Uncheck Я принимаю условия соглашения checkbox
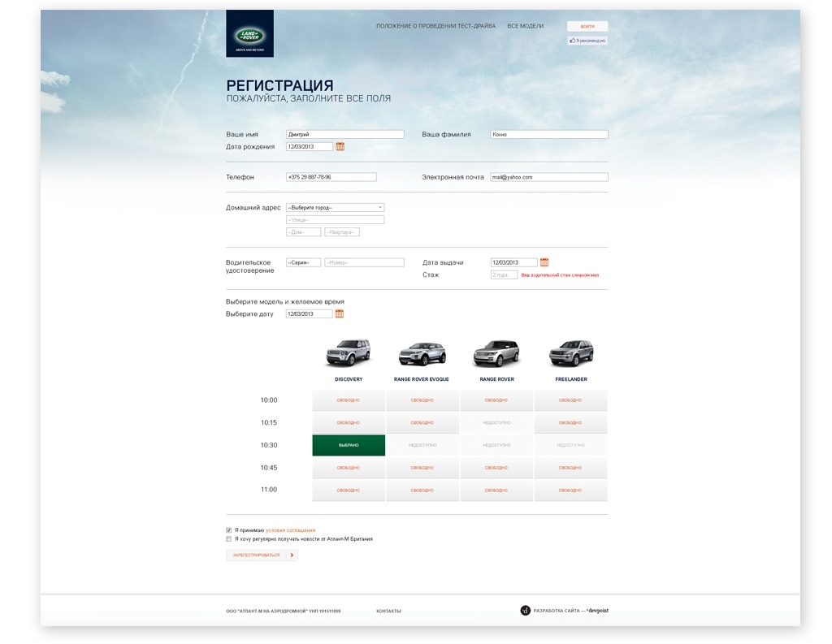832x644 pixels. click(228, 530)
